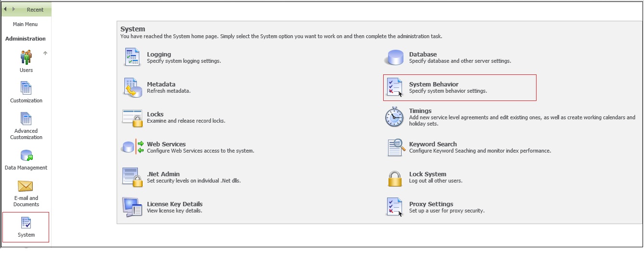Viewport: 644px width, 255px height.
Task: Click the Web Services icon
Action: click(133, 147)
